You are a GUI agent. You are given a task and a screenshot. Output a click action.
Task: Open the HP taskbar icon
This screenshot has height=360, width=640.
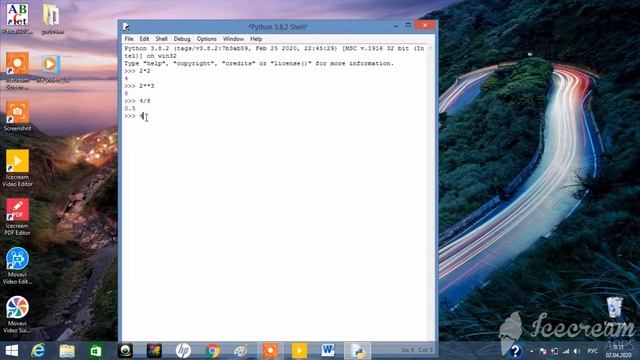pyautogui.click(x=183, y=351)
